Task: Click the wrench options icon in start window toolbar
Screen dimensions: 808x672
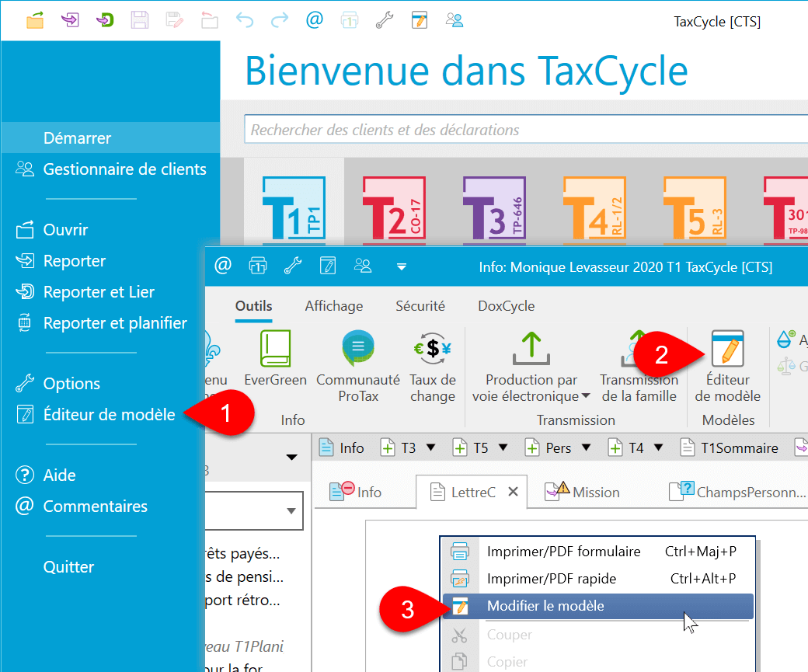Action: 385,21
